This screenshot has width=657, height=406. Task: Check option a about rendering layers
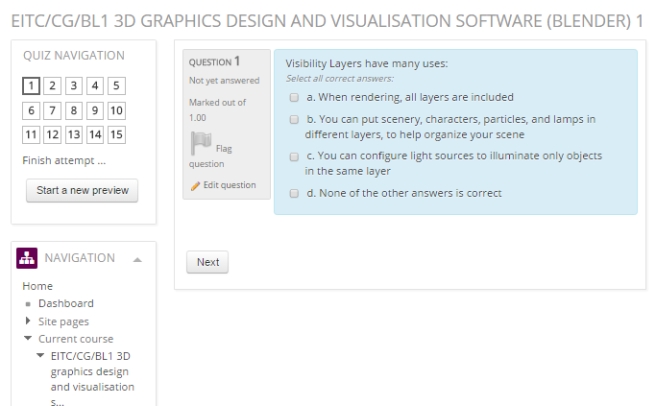pos(294,97)
